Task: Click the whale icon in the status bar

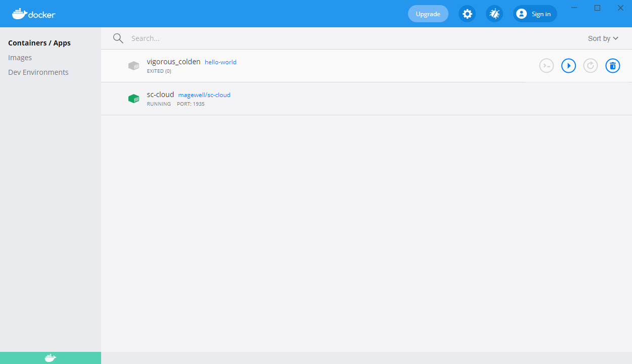Action: pyautogui.click(x=50, y=357)
